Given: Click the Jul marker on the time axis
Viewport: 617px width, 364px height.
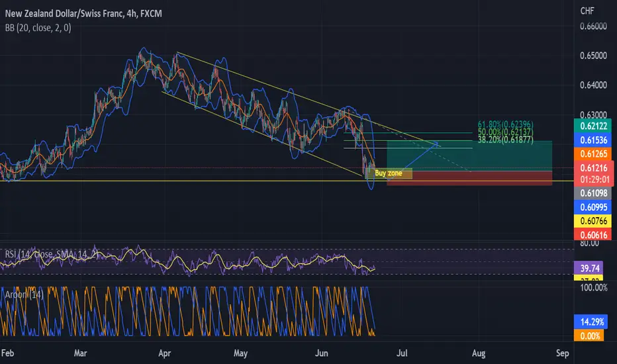Looking at the screenshot, I should [x=402, y=353].
